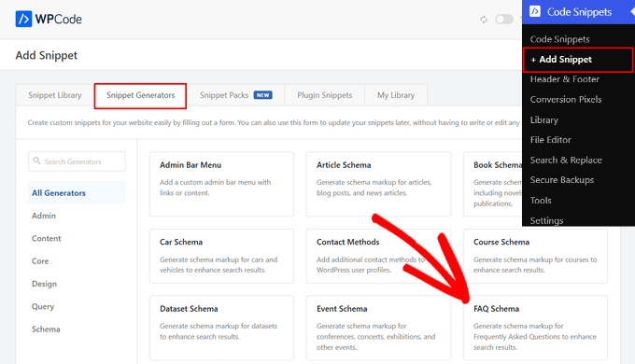Open the Dataset Schema generator card
Screen dimensions: 635x364
pyautogui.click(x=221, y=328)
